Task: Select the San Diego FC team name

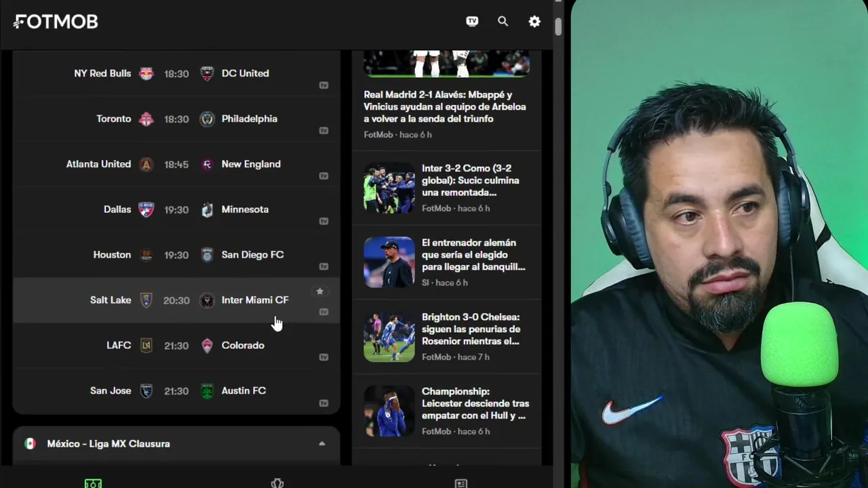Action: (x=252, y=255)
